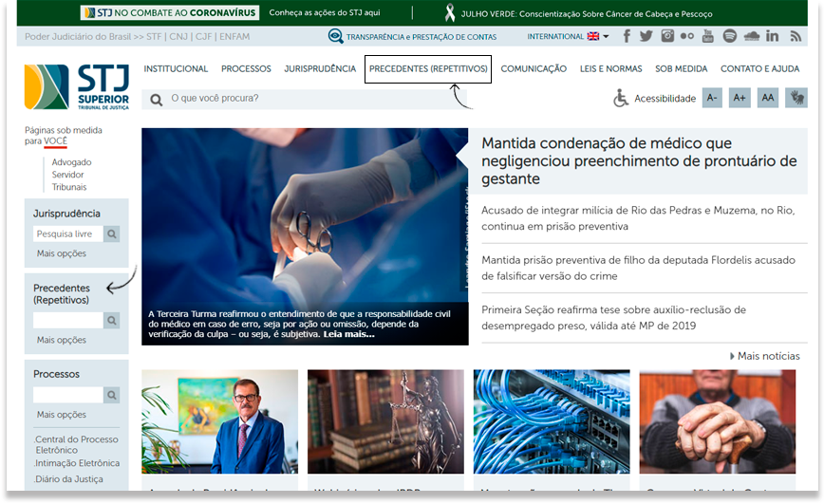Click the CJF link in top bar

click(204, 37)
